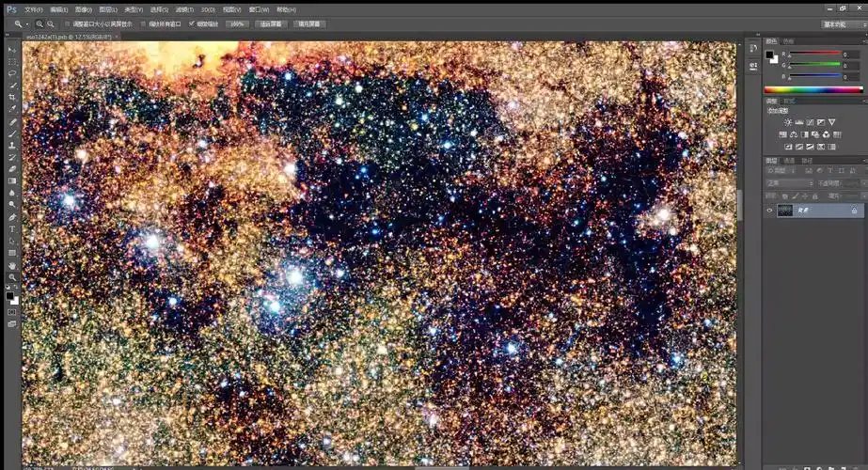
Task: Hide the Background layer with eye icon
Action: click(x=769, y=211)
